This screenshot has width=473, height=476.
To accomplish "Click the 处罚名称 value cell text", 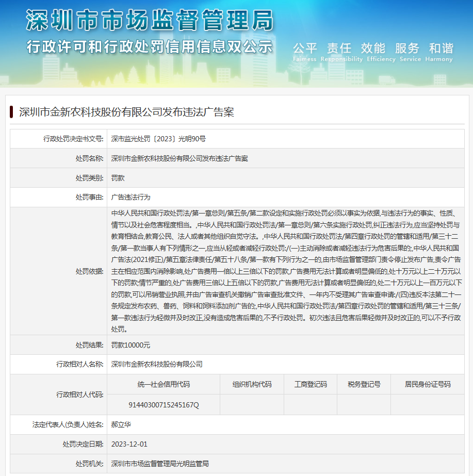I will point(180,158).
